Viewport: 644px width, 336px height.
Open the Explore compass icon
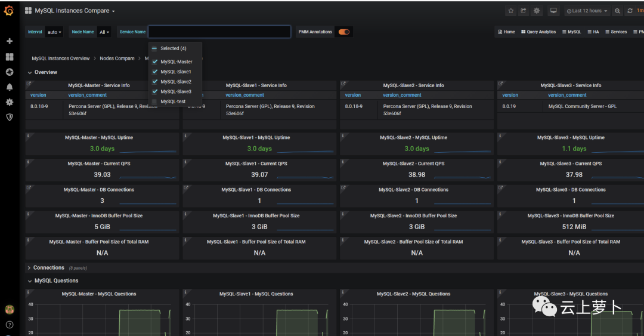pos(10,72)
